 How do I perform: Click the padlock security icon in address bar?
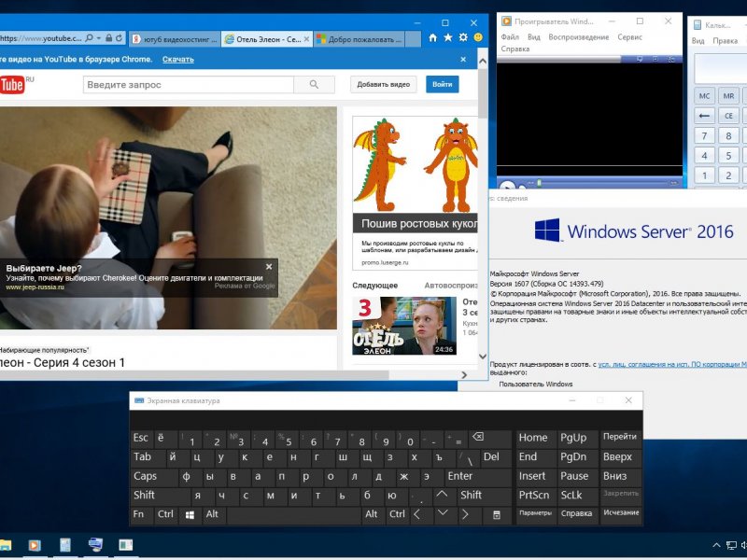(x=109, y=38)
